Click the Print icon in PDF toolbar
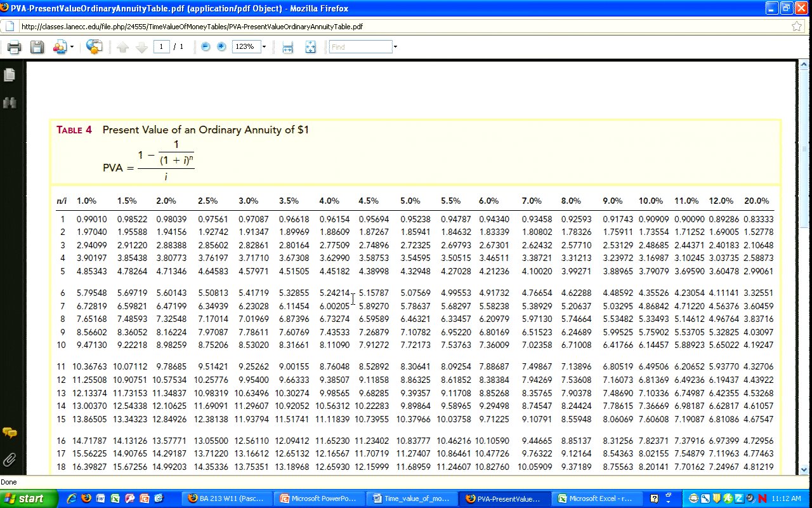Image resolution: width=812 pixels, height=508 pixels. tap(14, 47)
